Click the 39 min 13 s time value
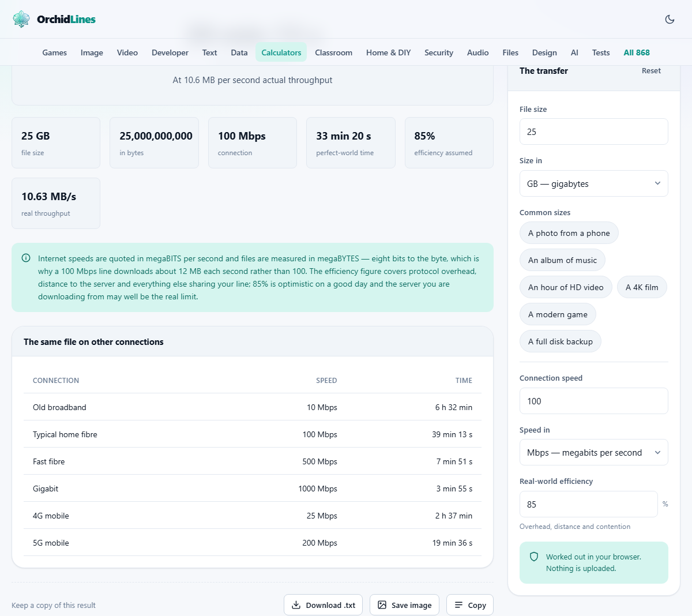Image resolution: width=692 pixels, height=616 pixels. click(x=452, y=434)
